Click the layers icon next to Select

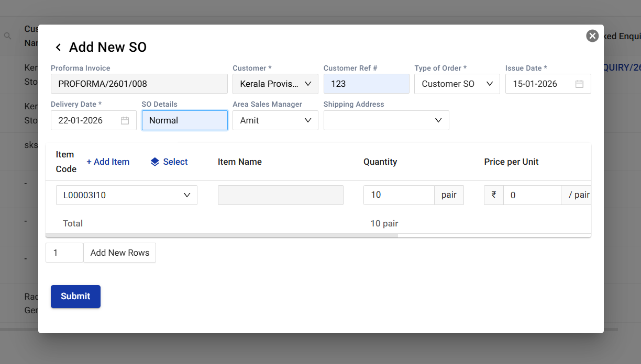pos(154,162)
